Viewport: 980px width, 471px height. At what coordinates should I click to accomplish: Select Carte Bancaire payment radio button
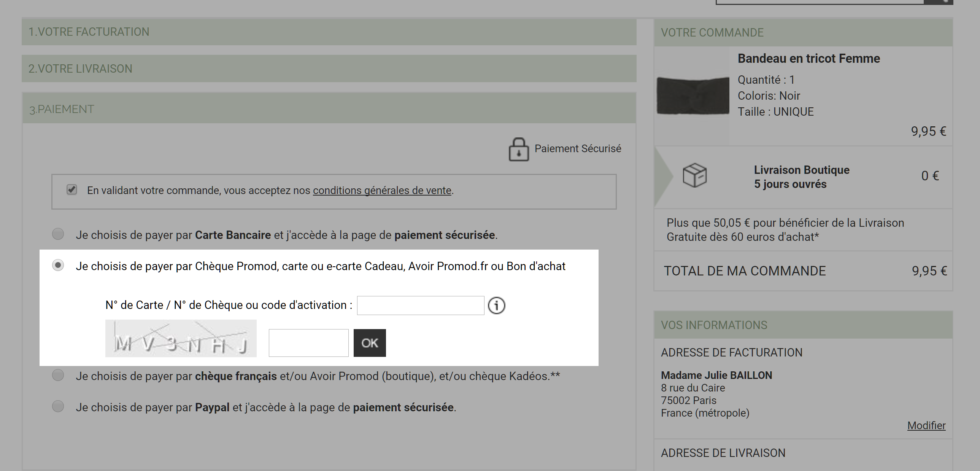click(58, 234)
